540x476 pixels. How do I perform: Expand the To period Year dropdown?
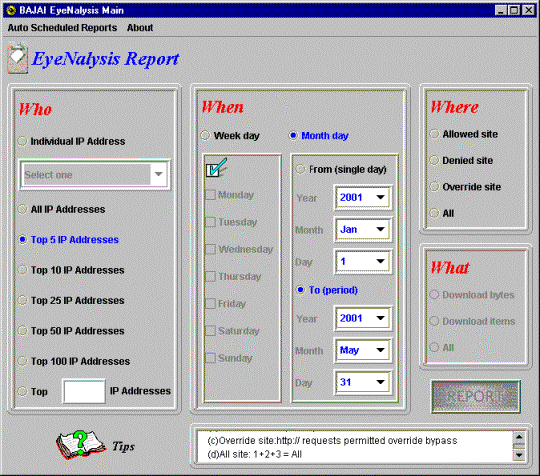[x=363, y=318]
